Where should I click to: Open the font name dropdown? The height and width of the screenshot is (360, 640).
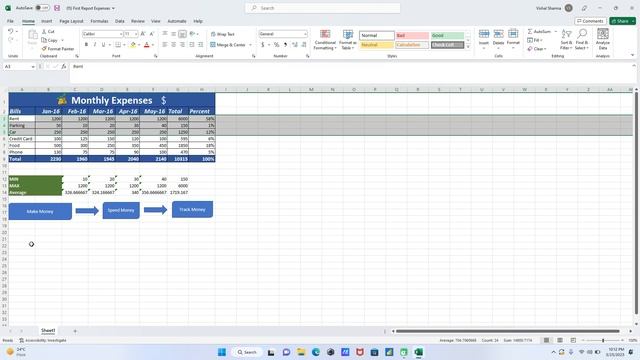pos(121,34)
